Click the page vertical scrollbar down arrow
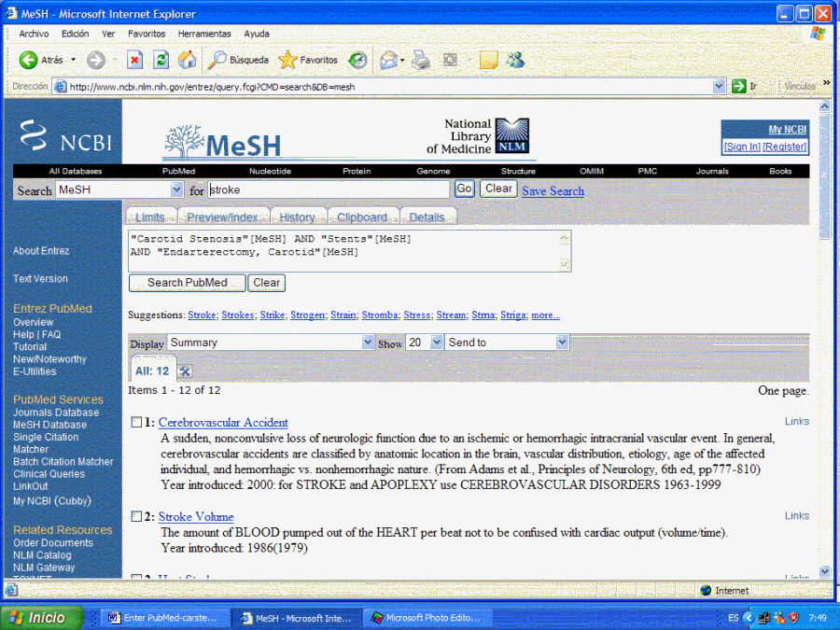840x630 pixels. [824, 571]
